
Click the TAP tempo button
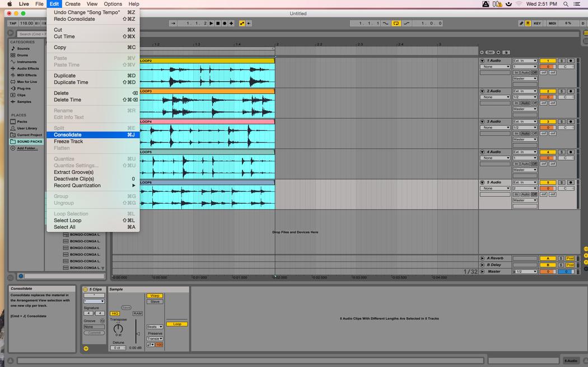point(13,23)
